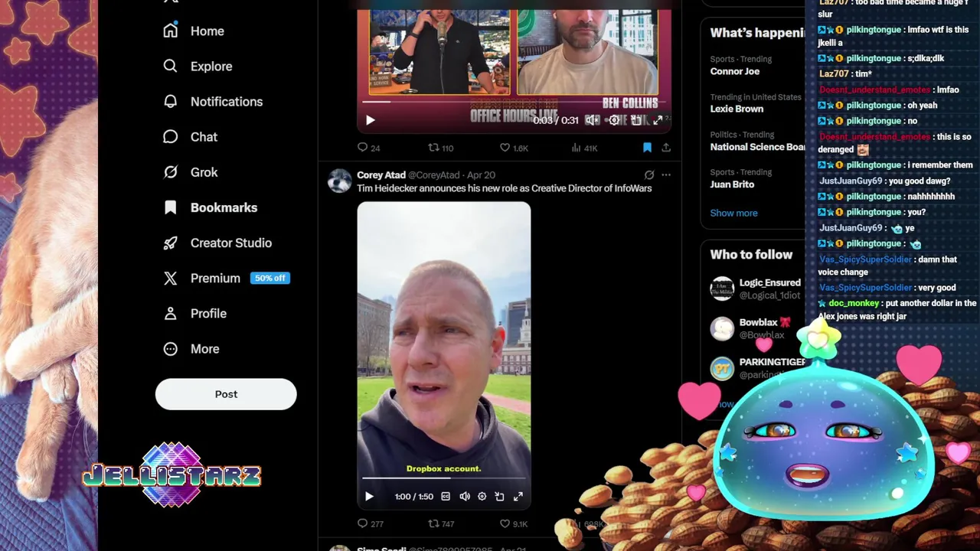Share the Office Hours Live post
This screenshot has height=551, width=980.
click(666, 148)
